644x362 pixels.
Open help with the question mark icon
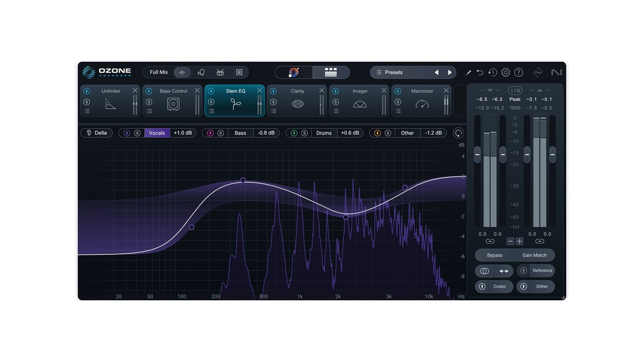coord(518,72)
